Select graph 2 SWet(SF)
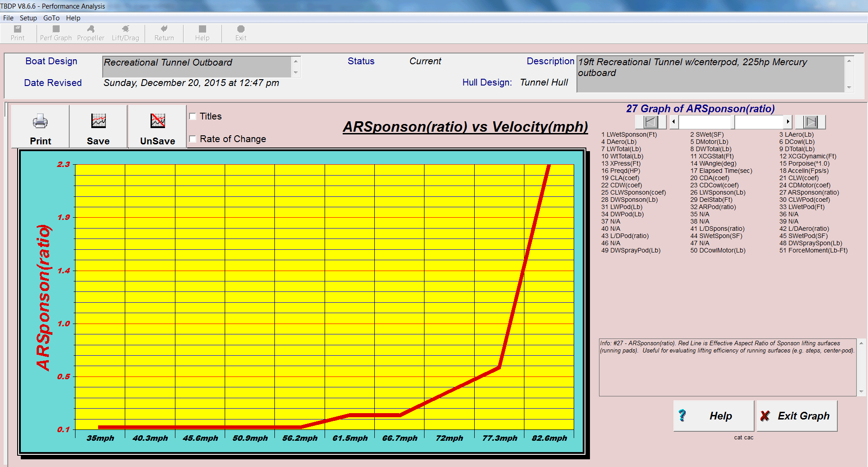The height and width of the screenshot is (467, 868). pyautogui.click(x=707, y=134)
